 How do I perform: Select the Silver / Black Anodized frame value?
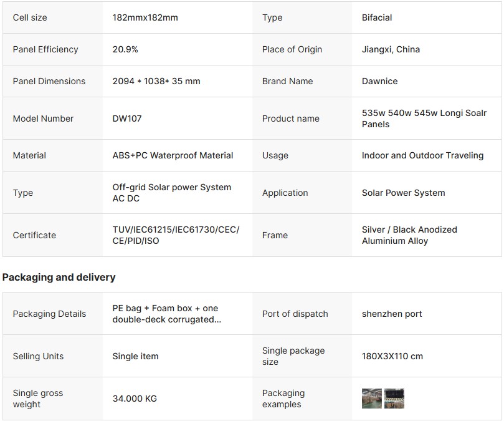409,235
